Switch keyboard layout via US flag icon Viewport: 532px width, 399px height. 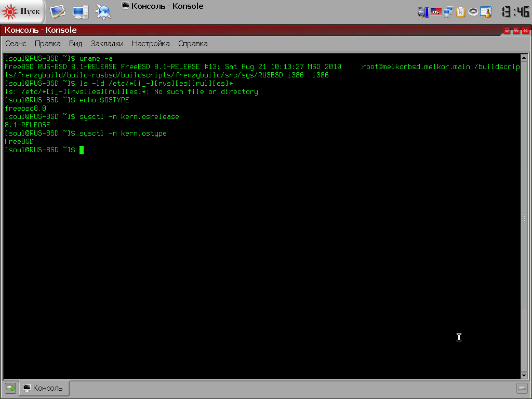tap(436, 12)
